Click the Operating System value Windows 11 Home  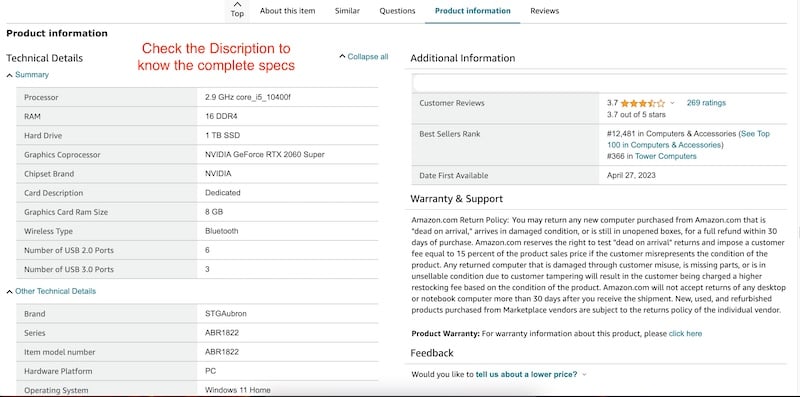click(x=238, y=390)
